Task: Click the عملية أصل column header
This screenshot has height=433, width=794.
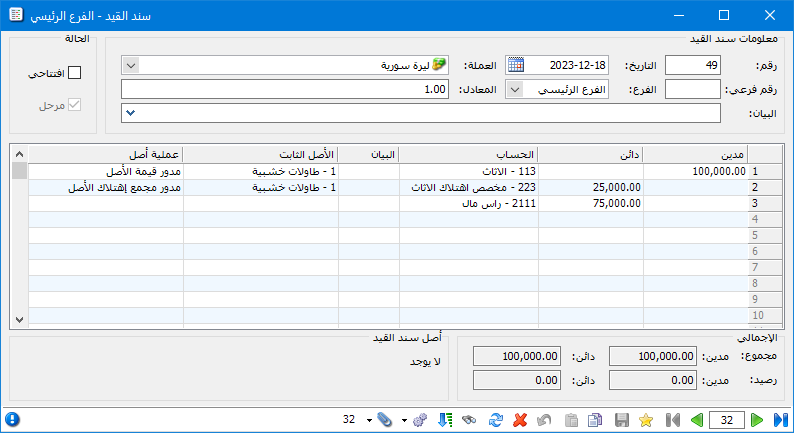Action: coord(105,154)
